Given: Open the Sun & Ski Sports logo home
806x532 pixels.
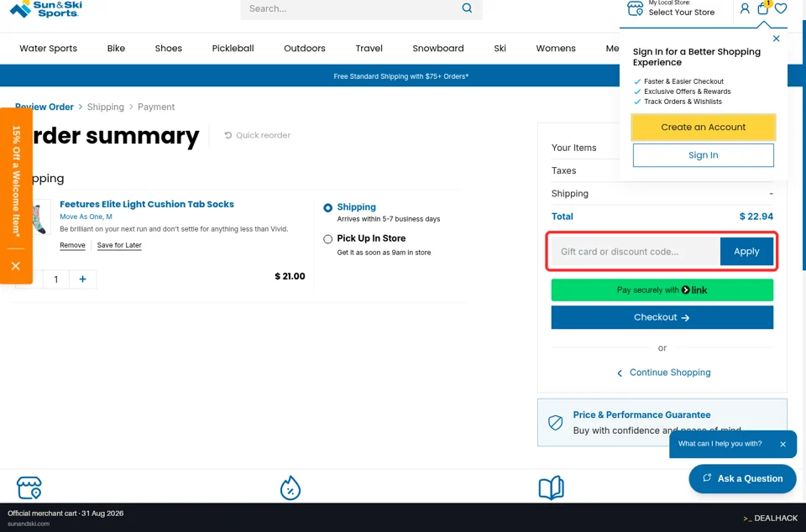Looking at the screenshot, I should (45, 8).
